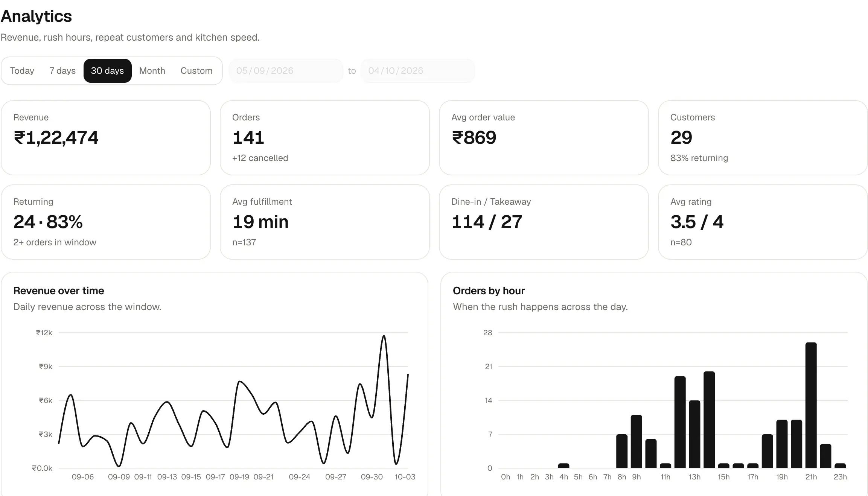
Task: Click the 14h bar in Orders by hour
Action: (709, 420)
